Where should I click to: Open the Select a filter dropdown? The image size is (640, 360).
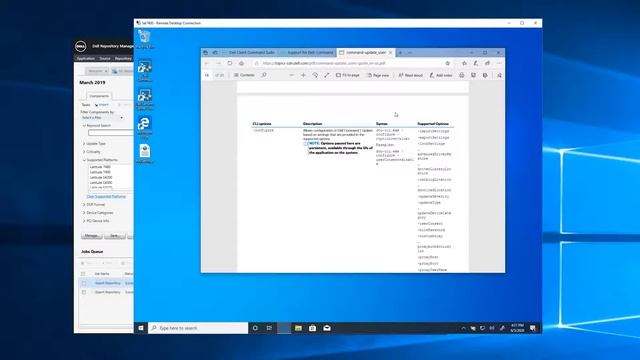point(102,118)
